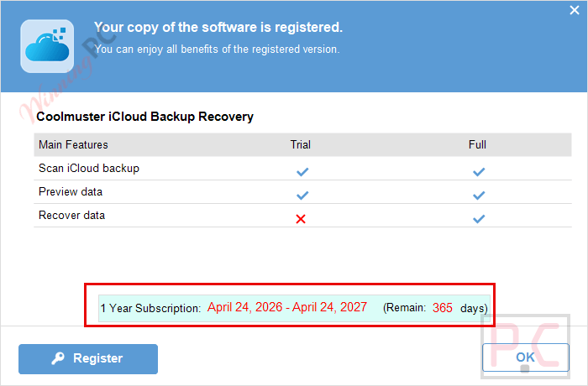Confirm with the OK button
The image size is (588, 386).
tap(525, 357)
